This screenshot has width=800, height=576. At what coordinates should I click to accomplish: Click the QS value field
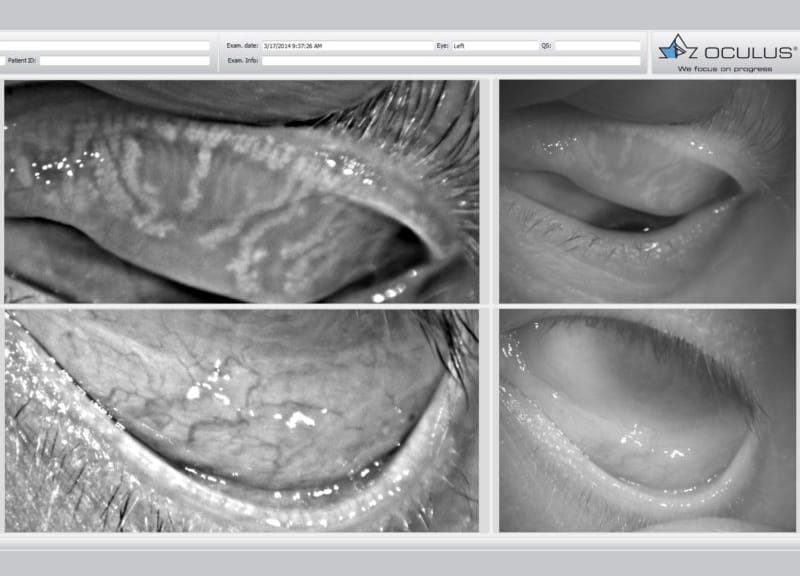[600, 43]
